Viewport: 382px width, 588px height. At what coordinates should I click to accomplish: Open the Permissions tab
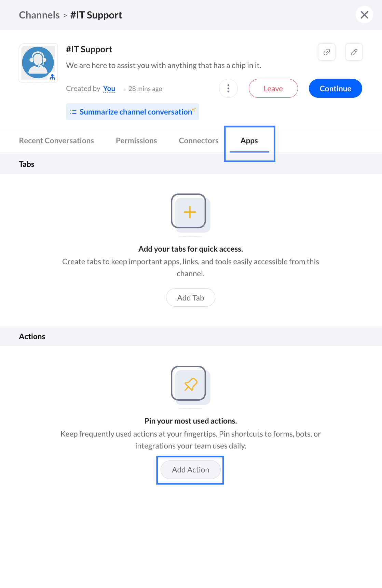(136, 141)
